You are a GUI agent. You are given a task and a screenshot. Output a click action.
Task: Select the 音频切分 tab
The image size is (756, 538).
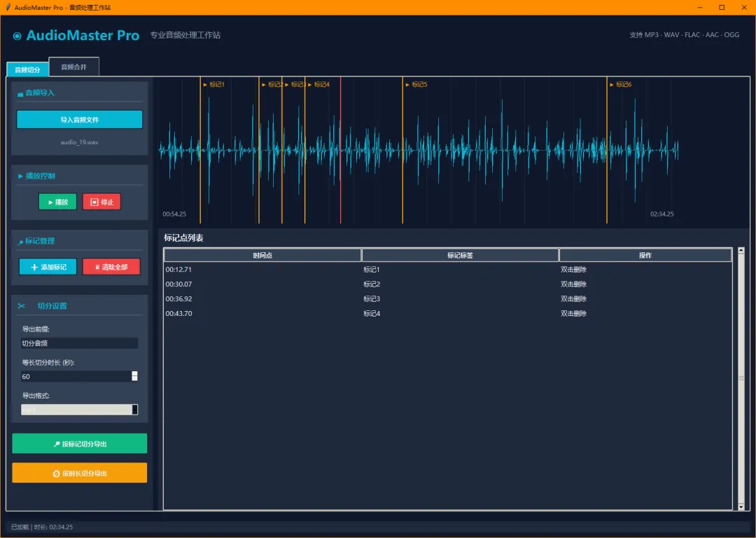click(x=27, y=70)
